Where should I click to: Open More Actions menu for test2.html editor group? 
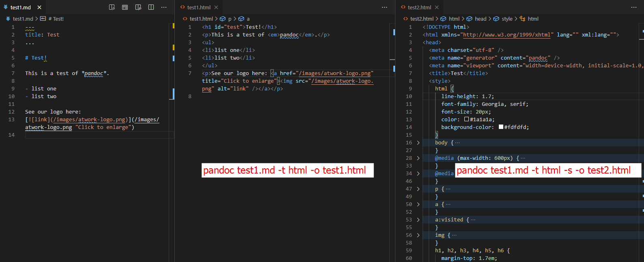(x=634, y=7)
